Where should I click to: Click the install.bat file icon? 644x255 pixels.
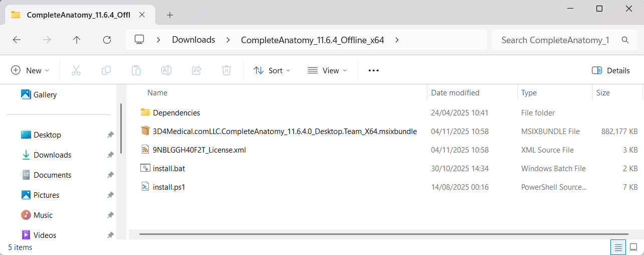(x=145, y=168)
